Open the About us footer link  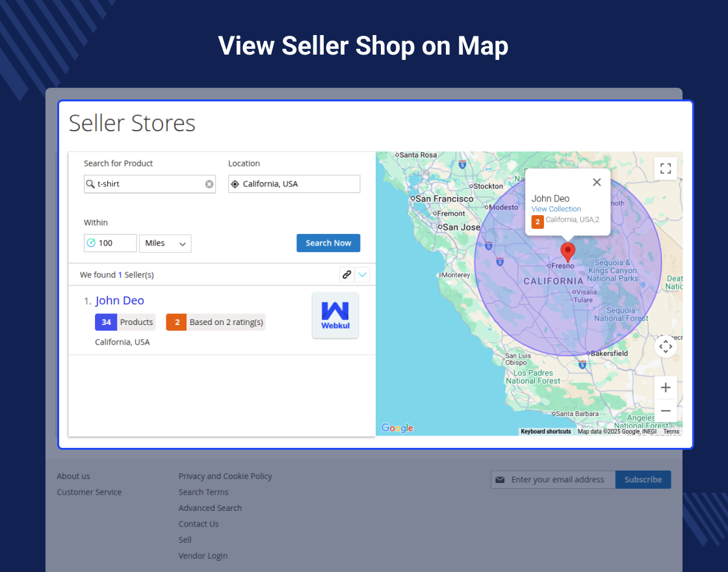point(73,476)
